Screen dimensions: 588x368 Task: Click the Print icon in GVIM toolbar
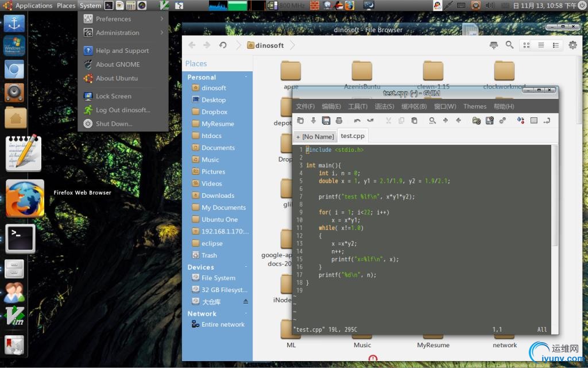click(x=339, y=120)
